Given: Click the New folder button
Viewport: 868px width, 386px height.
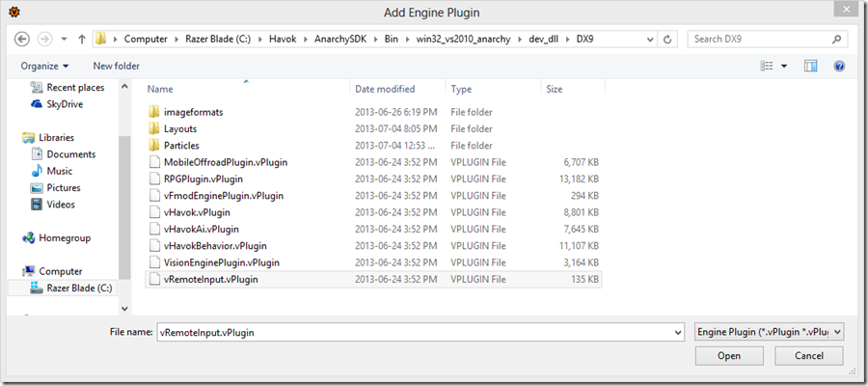Looking at the screenshot, I should (x=116, y=66).
